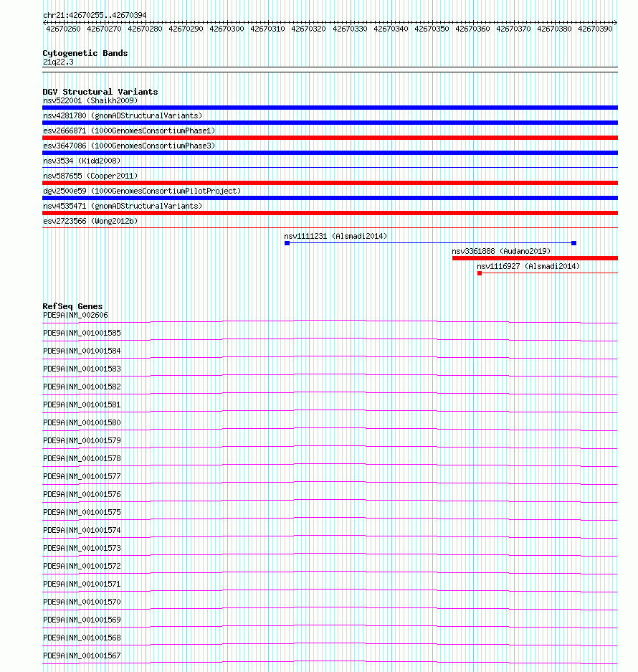
Task: Click the red bar below esv2666871
Action: pyautogui.click(x=330, y=138)
